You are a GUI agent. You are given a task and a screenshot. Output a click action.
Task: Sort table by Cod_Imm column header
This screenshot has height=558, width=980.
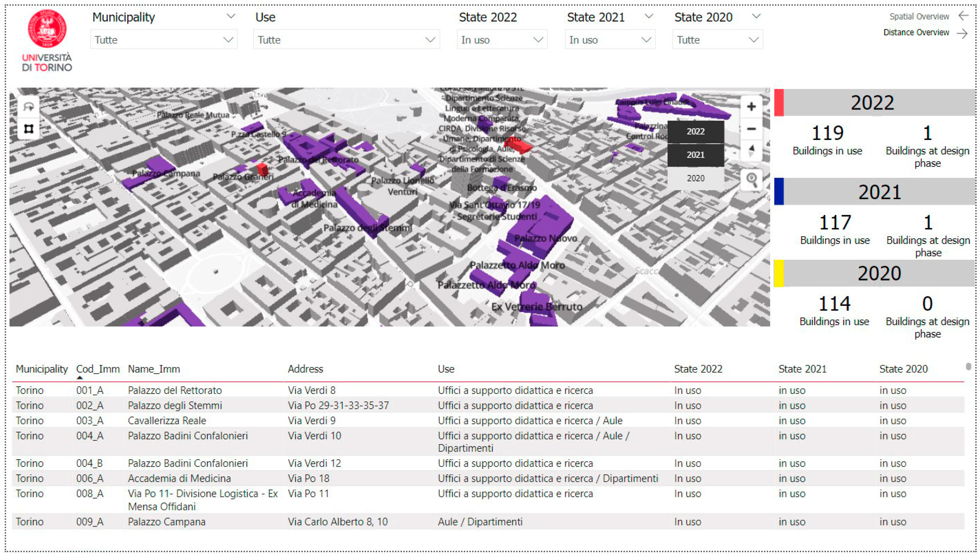98,369
